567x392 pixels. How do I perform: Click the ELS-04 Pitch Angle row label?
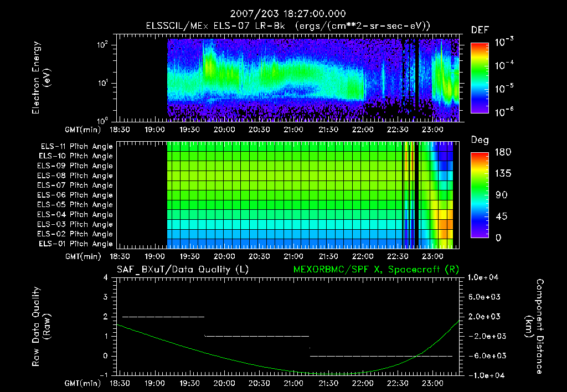coord(75,215)
